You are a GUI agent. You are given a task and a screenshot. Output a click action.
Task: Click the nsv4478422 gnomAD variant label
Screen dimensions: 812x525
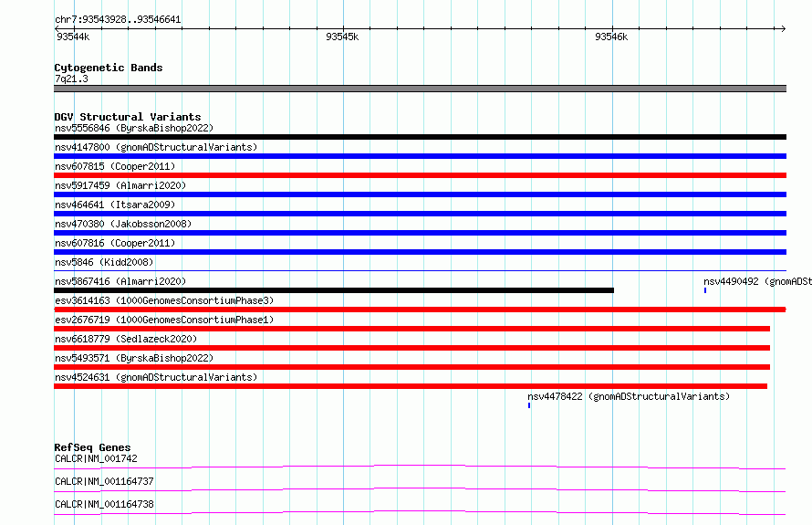point(629,396)
